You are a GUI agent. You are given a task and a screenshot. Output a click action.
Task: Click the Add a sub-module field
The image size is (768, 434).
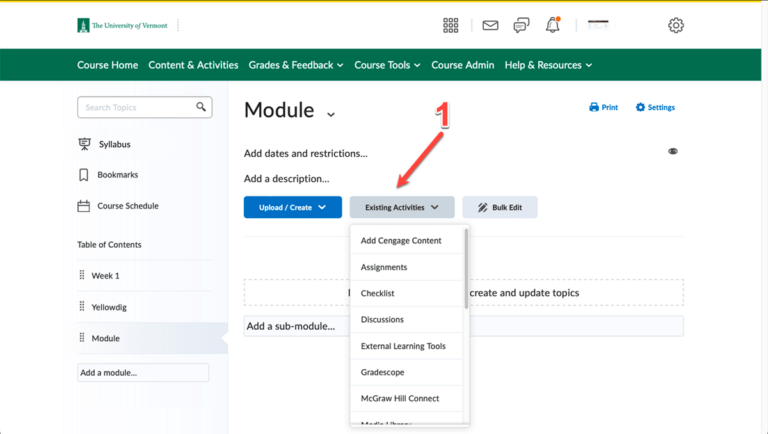tap(463, 326)
